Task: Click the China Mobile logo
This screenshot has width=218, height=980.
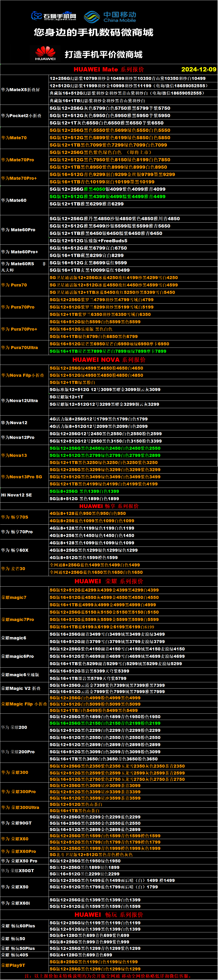Action: [x=110, y=17]
